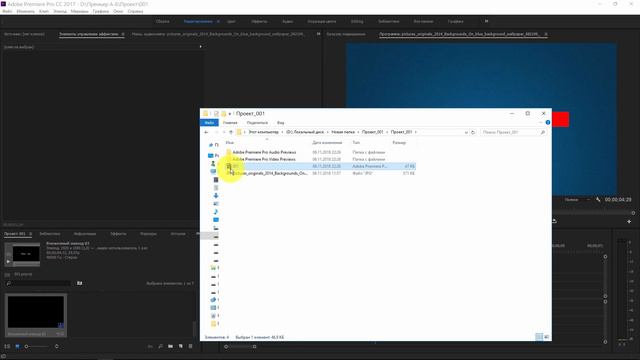Open source panel group overflow chevrons
640x360 pixels.
[318, 34]
